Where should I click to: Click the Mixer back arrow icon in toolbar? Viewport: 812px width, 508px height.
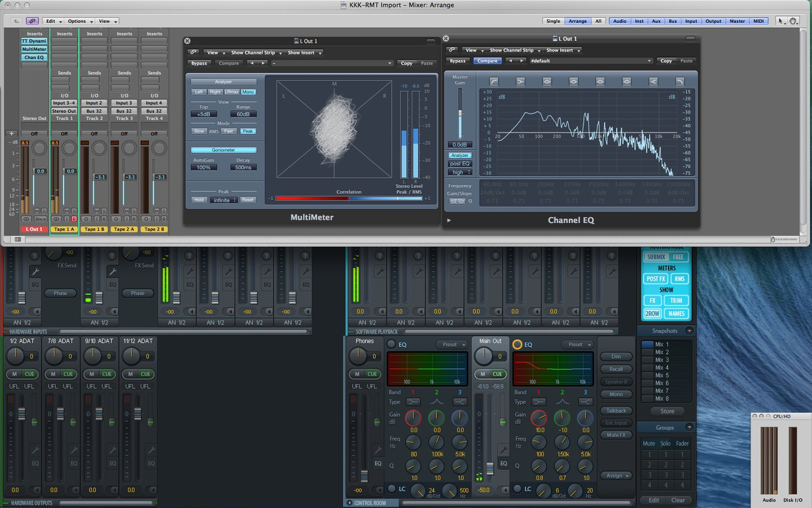[x=16, y=21]
